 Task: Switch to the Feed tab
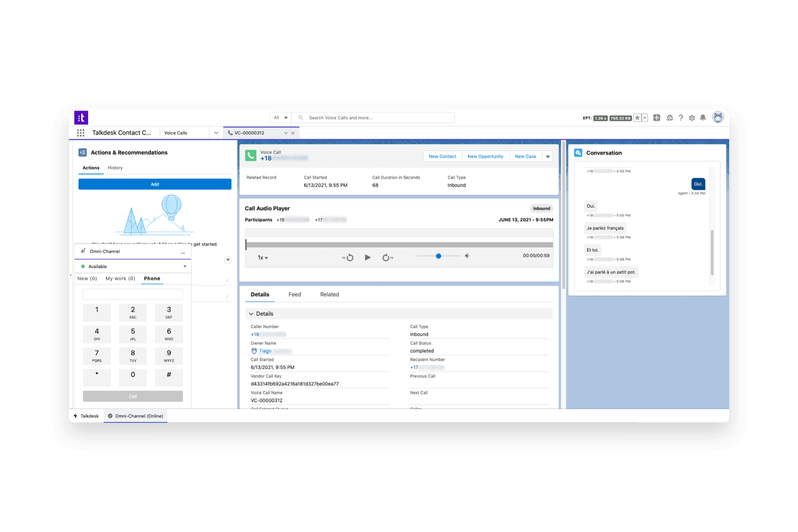coord(294,294)
